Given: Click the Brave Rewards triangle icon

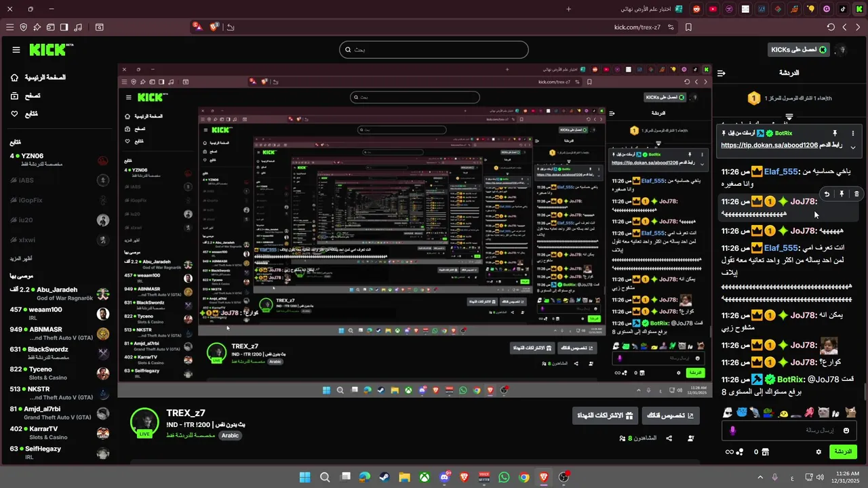Looking at the screenshot, I should [197, 27].
